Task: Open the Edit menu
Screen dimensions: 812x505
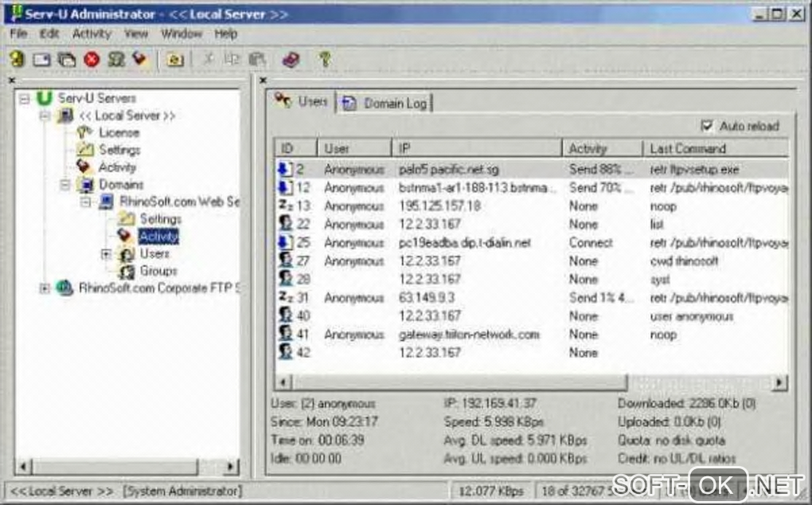Action: coord(49,34)
